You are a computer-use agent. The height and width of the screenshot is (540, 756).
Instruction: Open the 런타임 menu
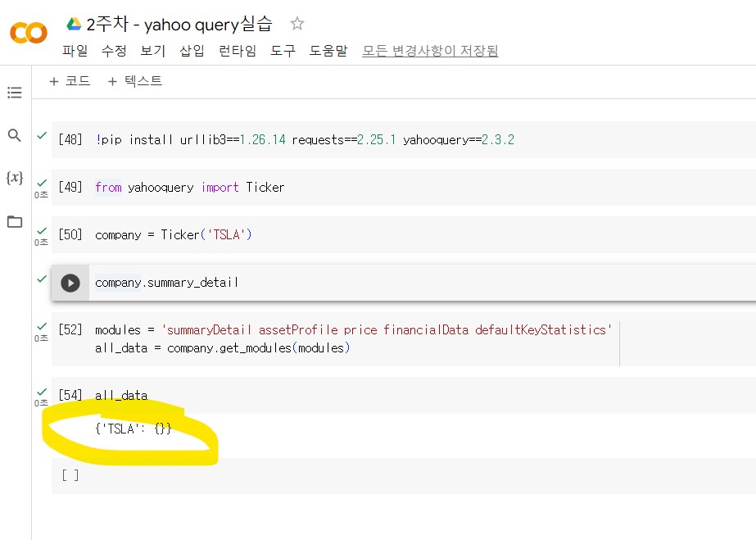pyautogui.click(x=238, y=51)
